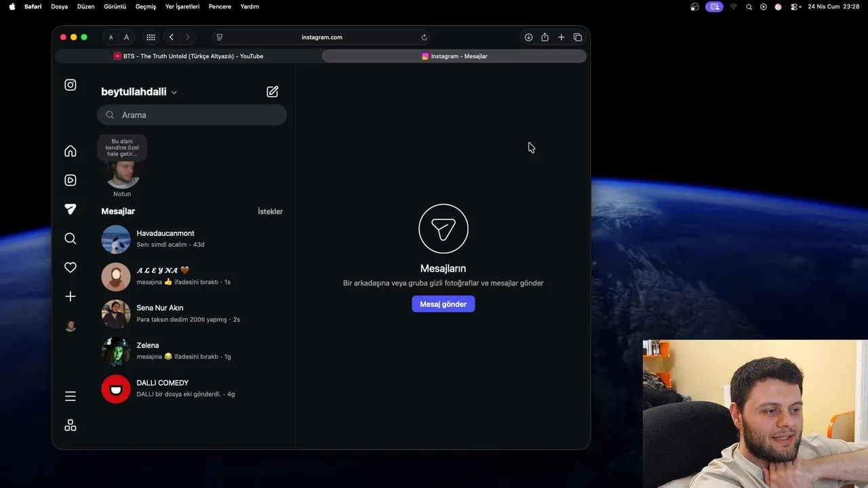Click Arama search field
This screenshot has width=868, height=488.
(192, 115)
